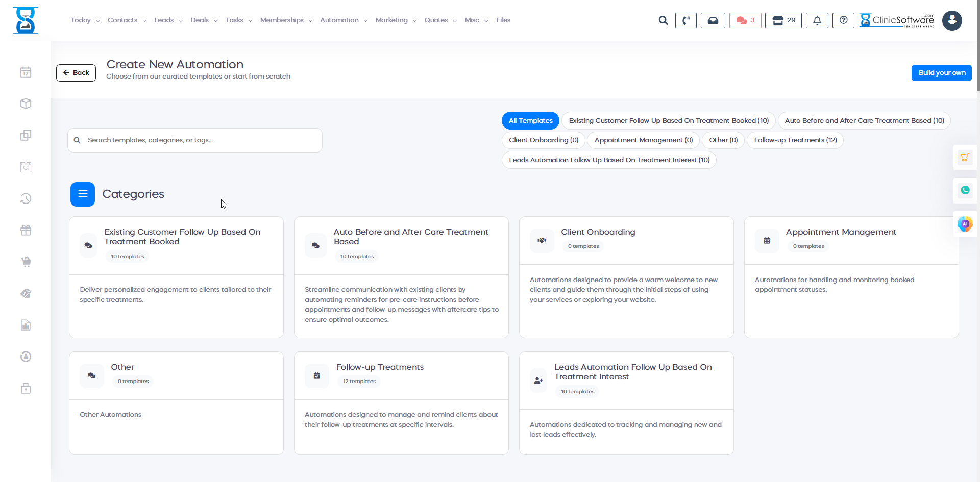The image size is (980, 482).
Task: Click the search magnifier icon in header
Action: pos(663,20)
